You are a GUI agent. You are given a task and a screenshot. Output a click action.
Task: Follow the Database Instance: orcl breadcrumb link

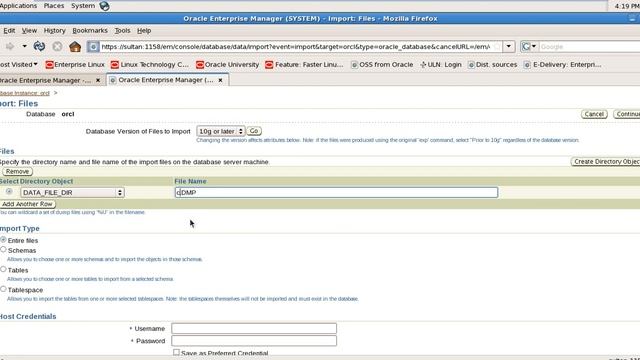click(x=24, y=93)
